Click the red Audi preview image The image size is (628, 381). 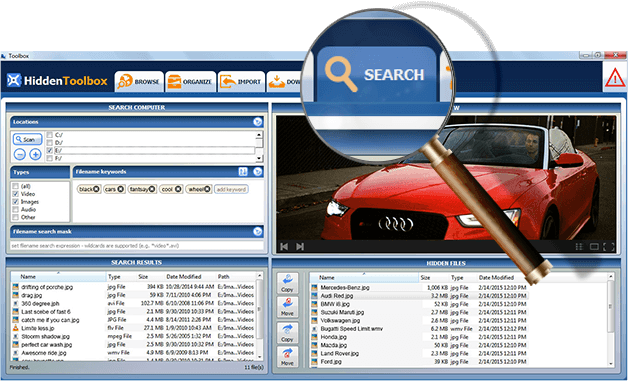pos(446,178)
